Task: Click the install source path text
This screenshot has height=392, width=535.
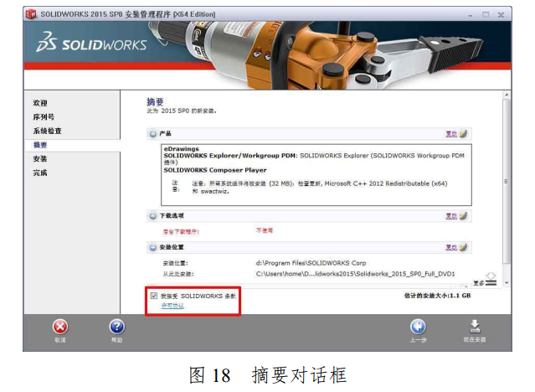Action: click(x=355, y=274)
